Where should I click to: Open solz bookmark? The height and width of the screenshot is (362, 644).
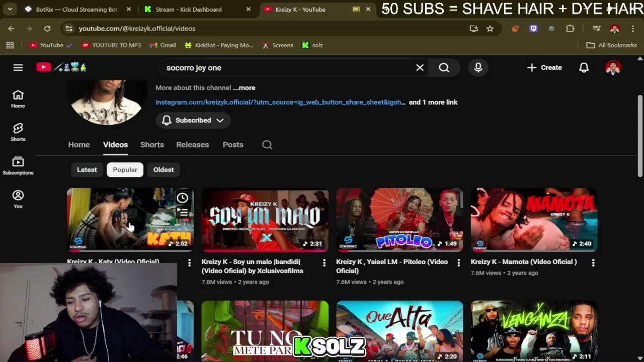point(312,45)
